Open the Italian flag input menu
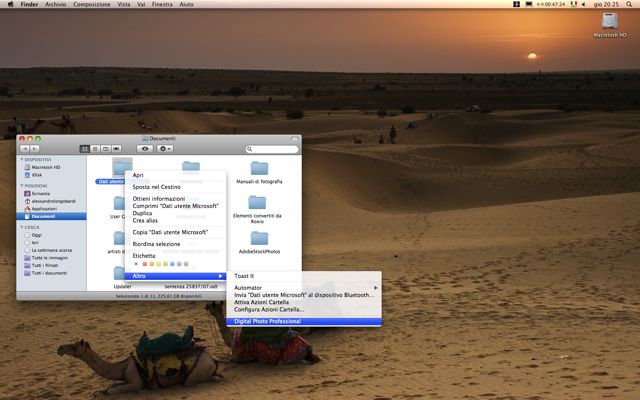Screen dimensions: 640x400 [x=573, y=4]
